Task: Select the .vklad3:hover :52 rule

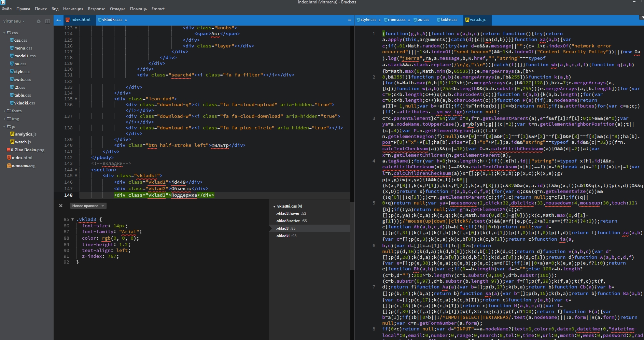Action: 291,213
